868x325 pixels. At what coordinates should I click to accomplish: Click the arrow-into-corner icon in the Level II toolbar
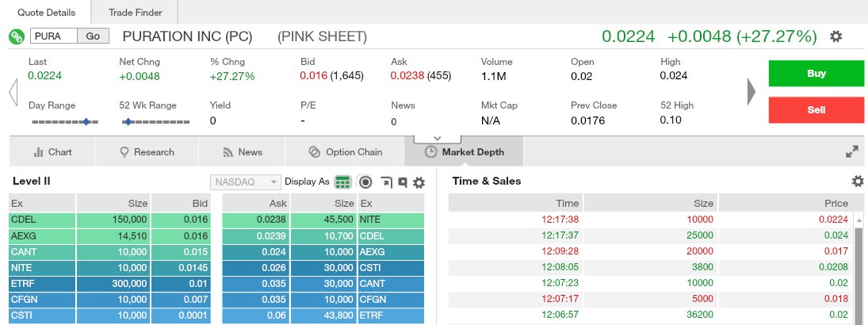(386, 182)
